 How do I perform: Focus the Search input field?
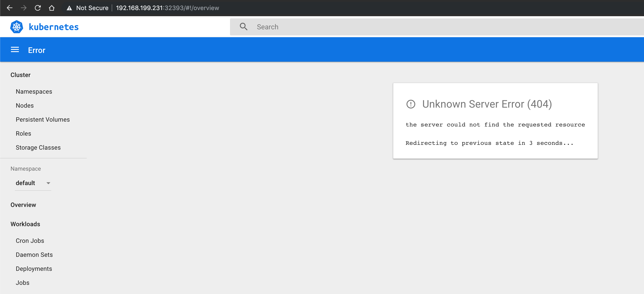point(437,27)
